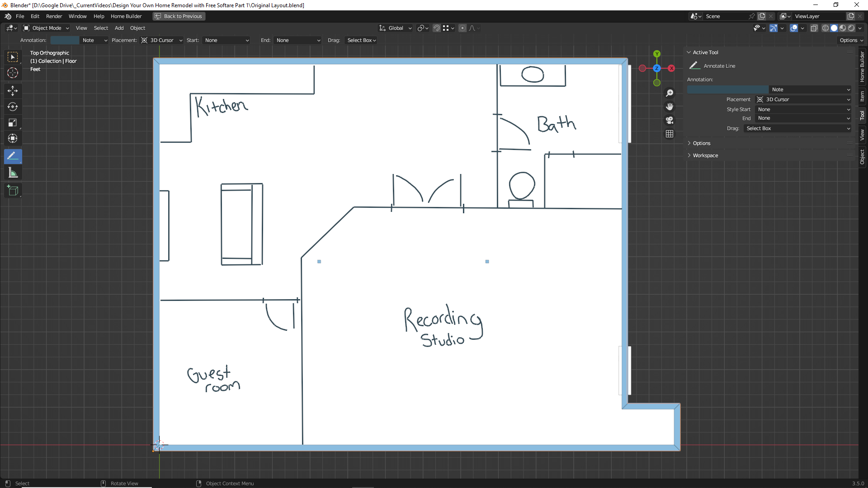Switch to Rendered viewport shading
The image size is (868, 488).
pyautogui.click(x=852, y=28)
